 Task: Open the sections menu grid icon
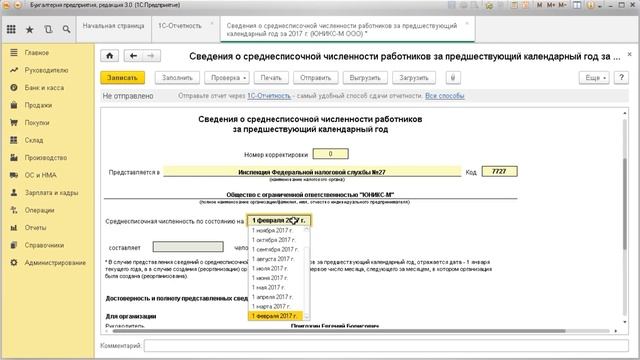[11, 29]
